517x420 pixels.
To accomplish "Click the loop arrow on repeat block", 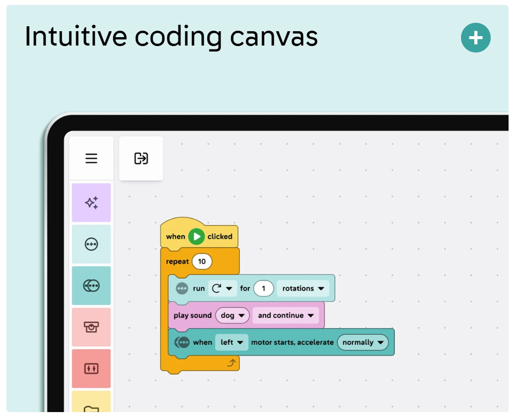I will coord(231,363).
